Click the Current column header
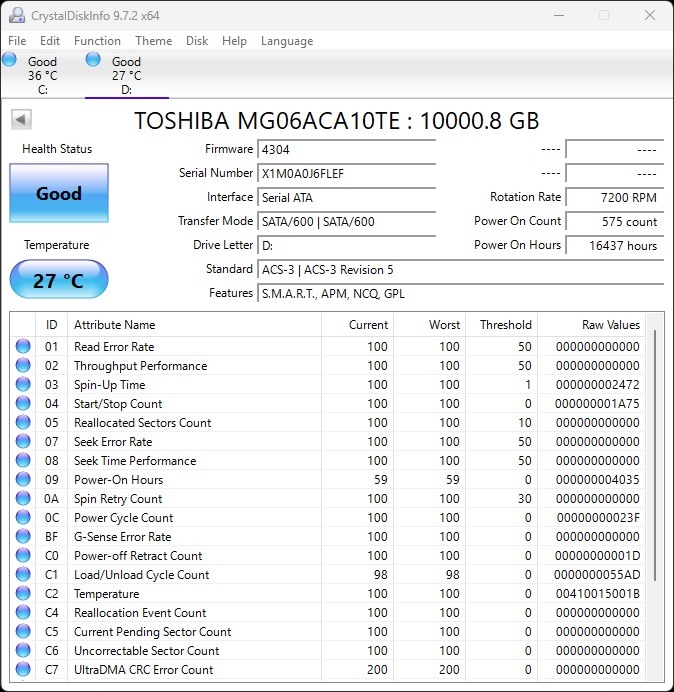The image size is (674, 692). pos(358,325)
